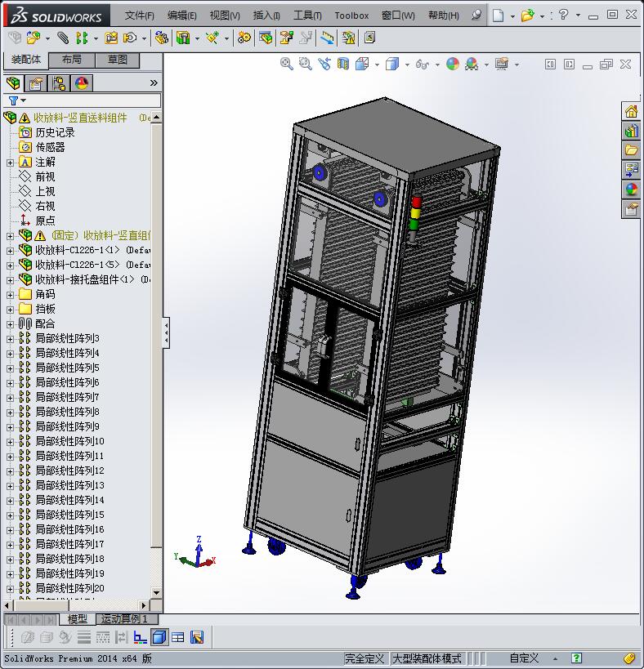The width and height of the screenshot is (644, 669).
Task: Expand 注解 tree node
Action: coord(11,162)
